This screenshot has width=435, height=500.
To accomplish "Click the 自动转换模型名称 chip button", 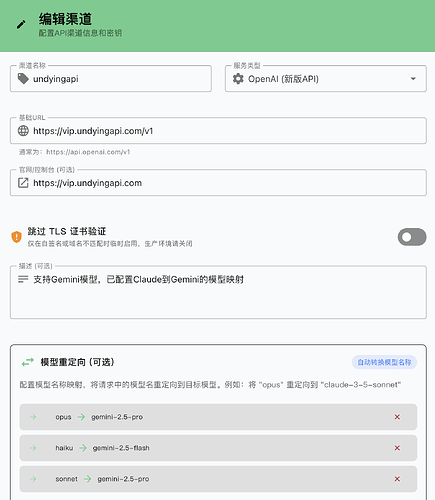I will coord(384,362).
